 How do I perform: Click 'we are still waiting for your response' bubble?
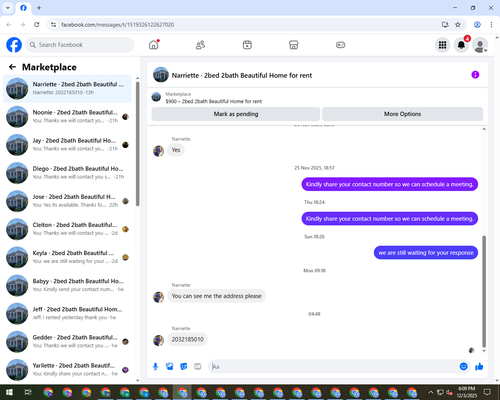click(x=426, y=253)
